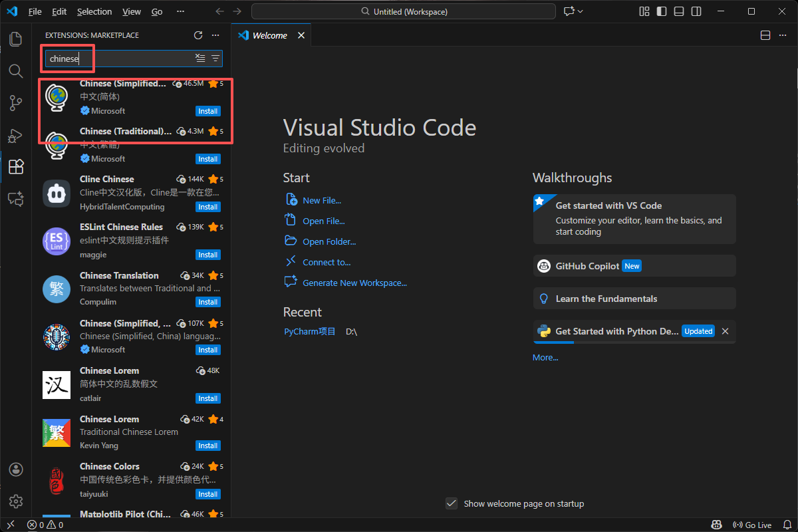
Task: Click the extensions search input field
Action: click(120, 59)
